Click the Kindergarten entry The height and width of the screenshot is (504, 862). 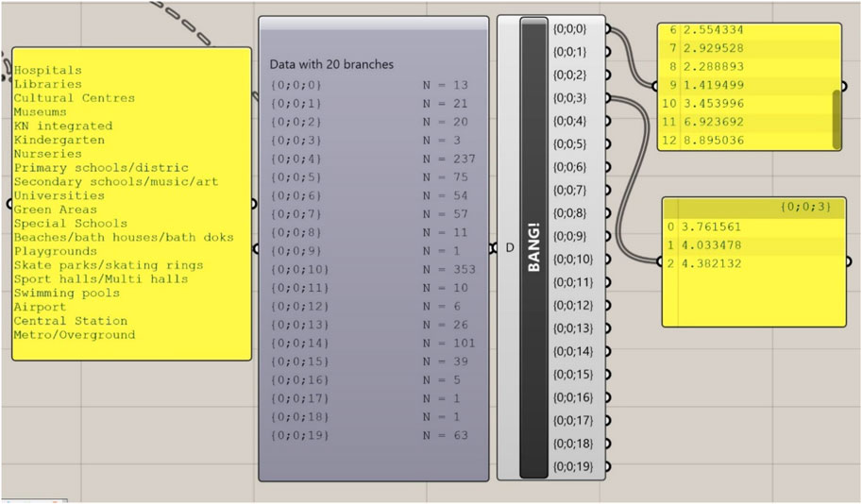(59, 140)
